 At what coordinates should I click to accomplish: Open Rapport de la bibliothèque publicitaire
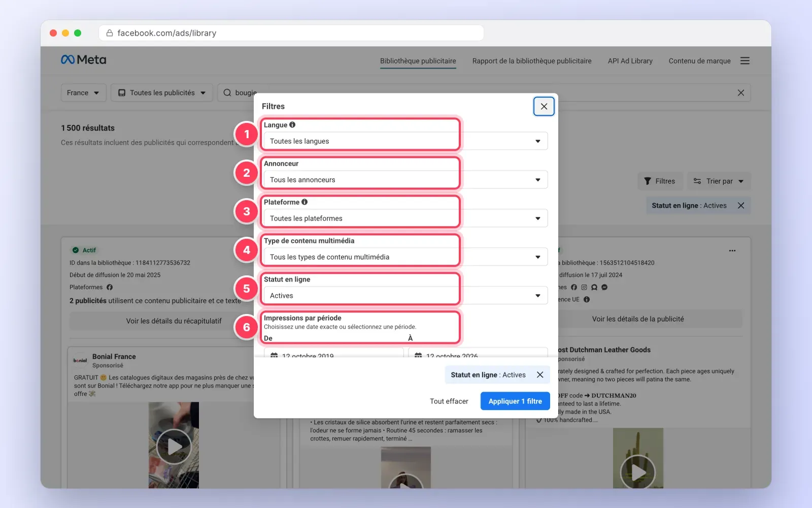coord(532,61)
